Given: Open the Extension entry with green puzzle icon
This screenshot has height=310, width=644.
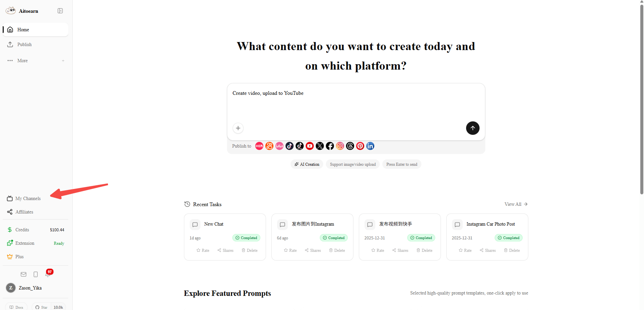Looking at the screenshot, I should (x=25, y=243).
